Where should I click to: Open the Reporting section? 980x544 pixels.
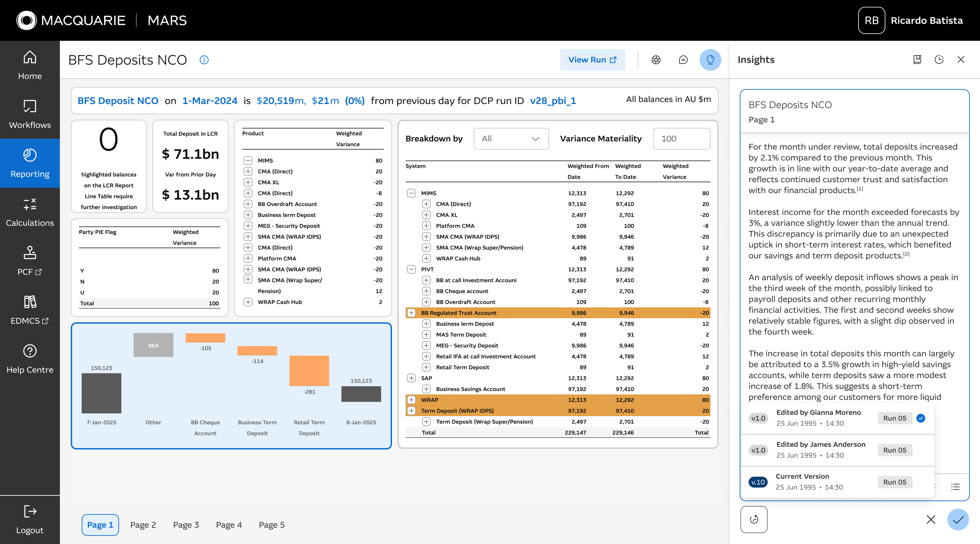tap(30, 163)
